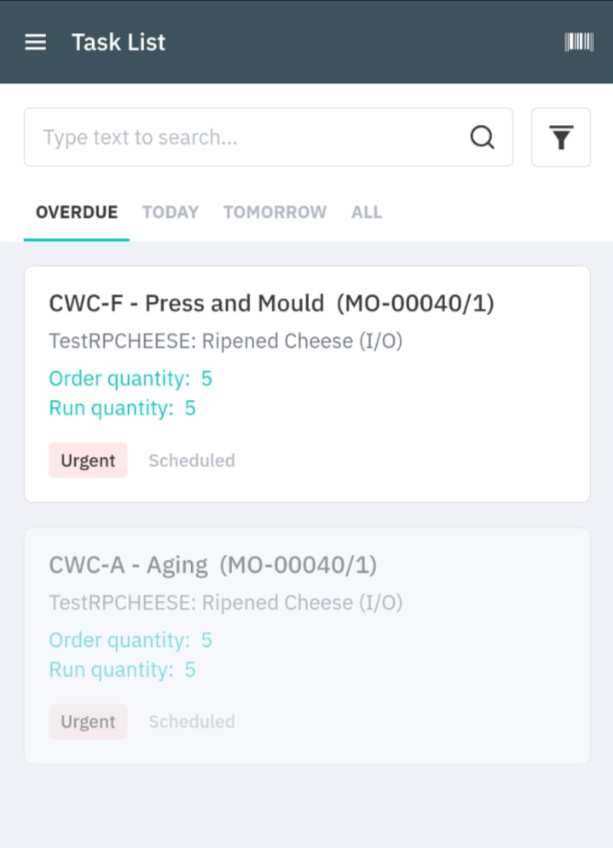The image size is (613, 848).
Task: Switch to the OVERDUE tab
Action: pyautogui.click(x=77, y=212)
